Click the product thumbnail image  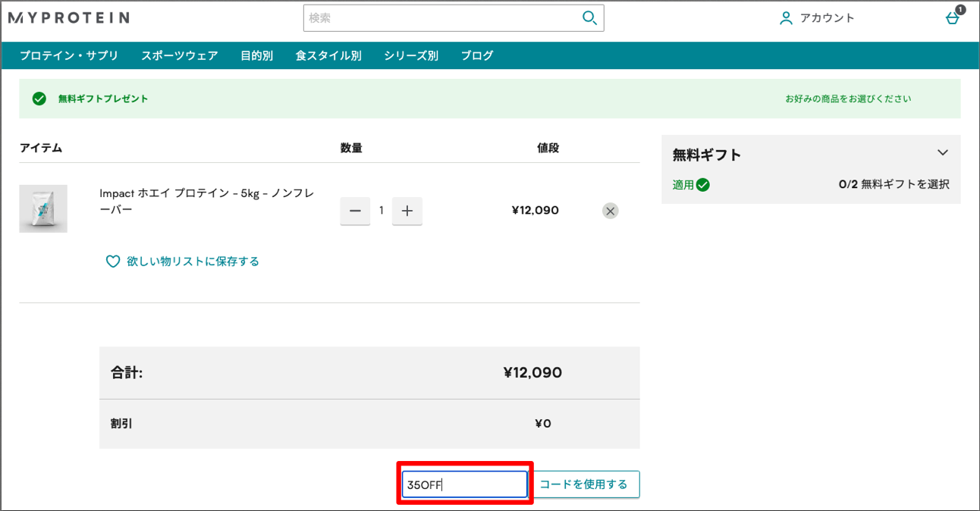43,208
